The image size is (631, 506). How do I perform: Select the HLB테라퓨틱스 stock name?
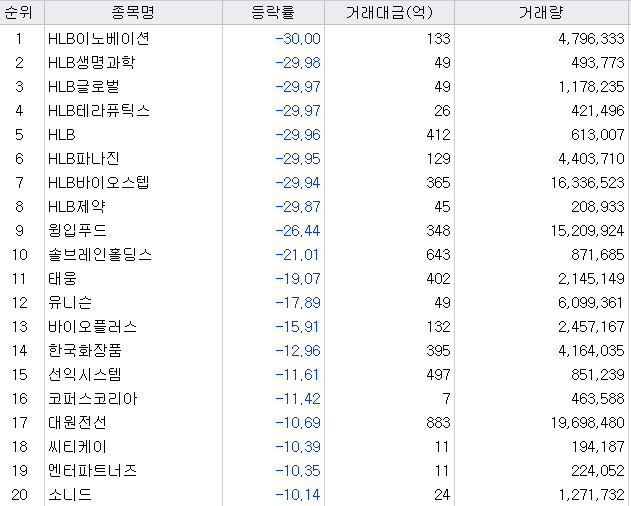(99, 111)
